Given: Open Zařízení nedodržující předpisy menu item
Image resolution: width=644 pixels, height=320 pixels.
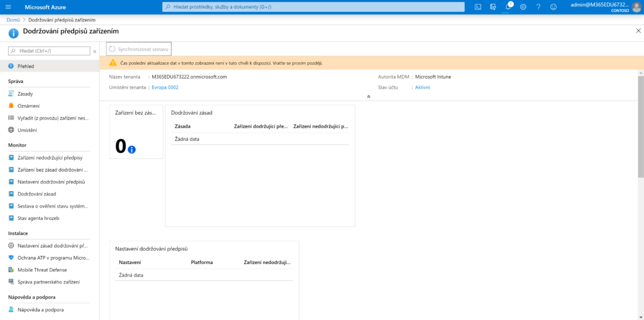Looking at the screenshot, I should pos(50,158).
